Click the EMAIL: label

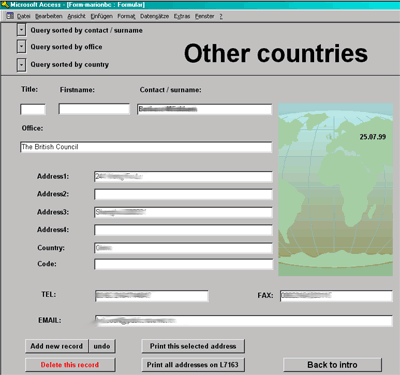pyautogui.click(x=50, y=320)
